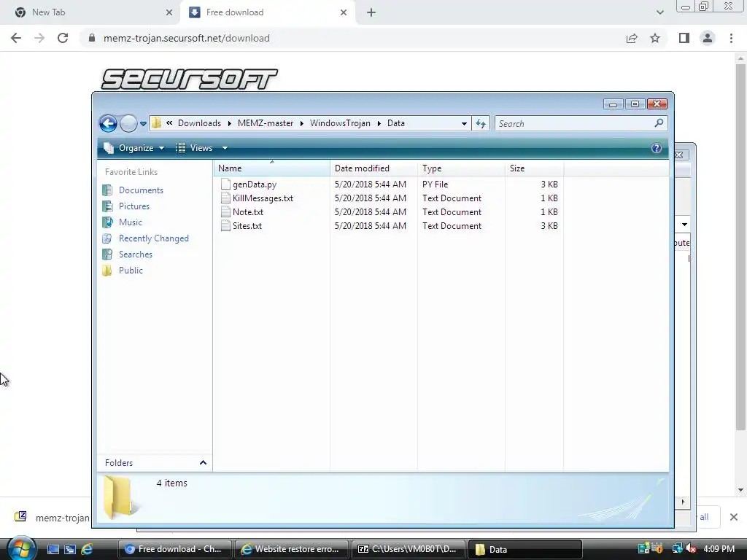Switch to the Free download browser tab
This screenshot has height=560, width=747.
pyautogui.click(x=267, y=12)
